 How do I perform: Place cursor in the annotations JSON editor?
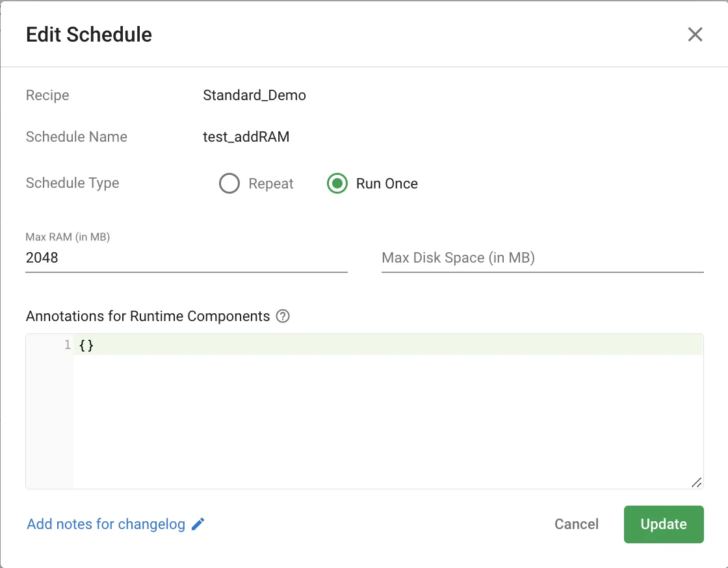pyautogui.click(x=387, y=416)
